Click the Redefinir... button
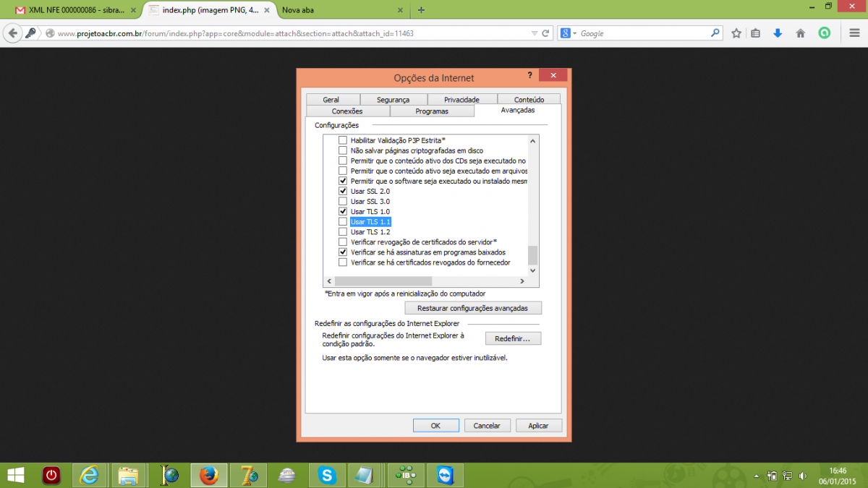Image resolution: width=868 pixels, height=488 pixels. pos(513,338)
